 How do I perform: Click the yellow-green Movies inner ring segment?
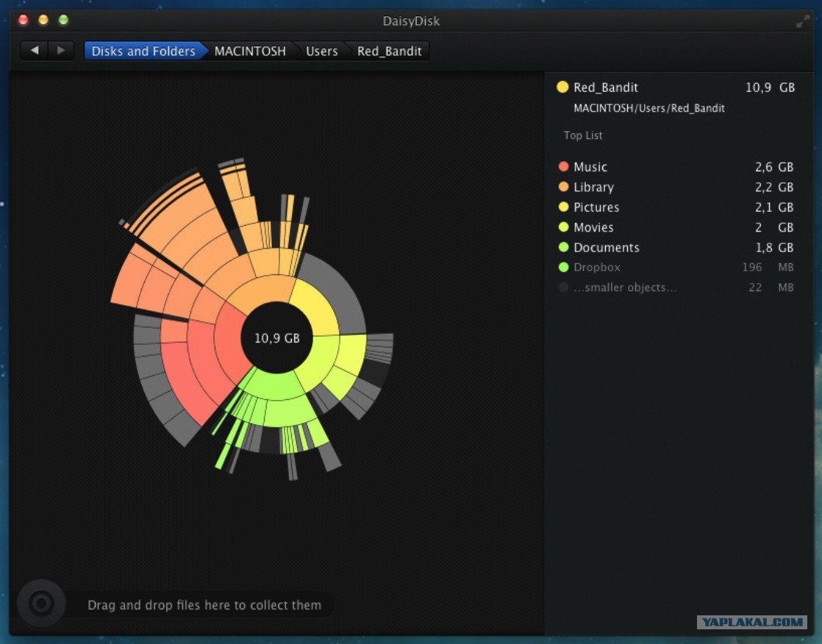(x=319, y=362)
